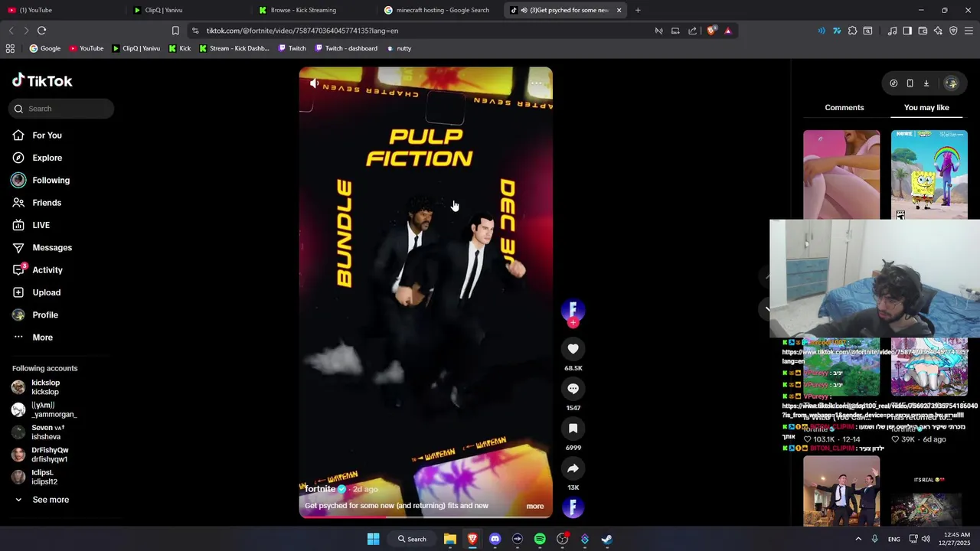Open Leo AI sparkle icon
The image size is (980, 551).
pos(938,31)
